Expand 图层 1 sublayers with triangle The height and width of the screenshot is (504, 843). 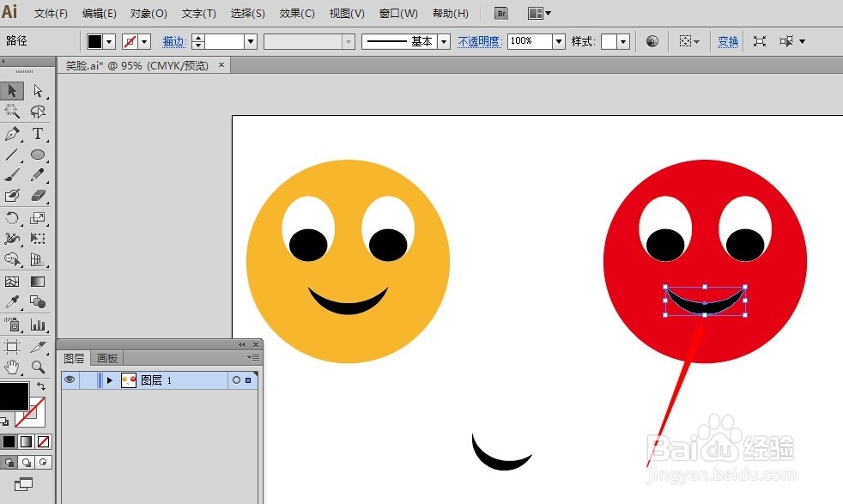click(109, 380)
